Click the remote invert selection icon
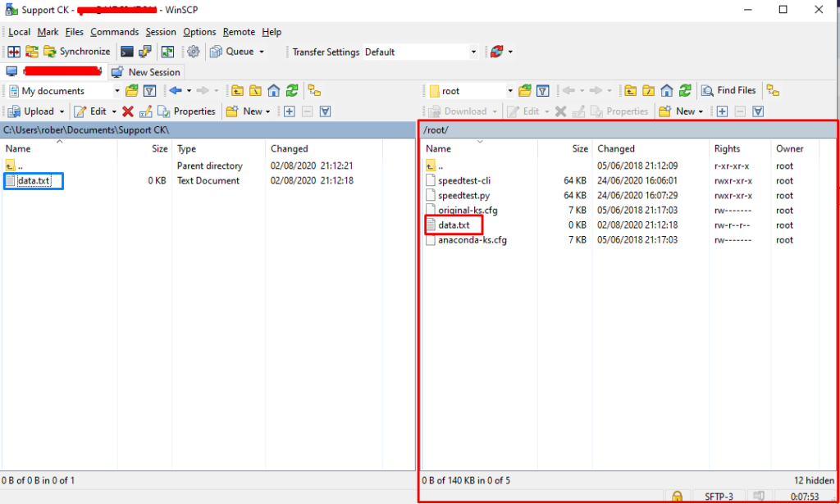 (x=758, y=111)
